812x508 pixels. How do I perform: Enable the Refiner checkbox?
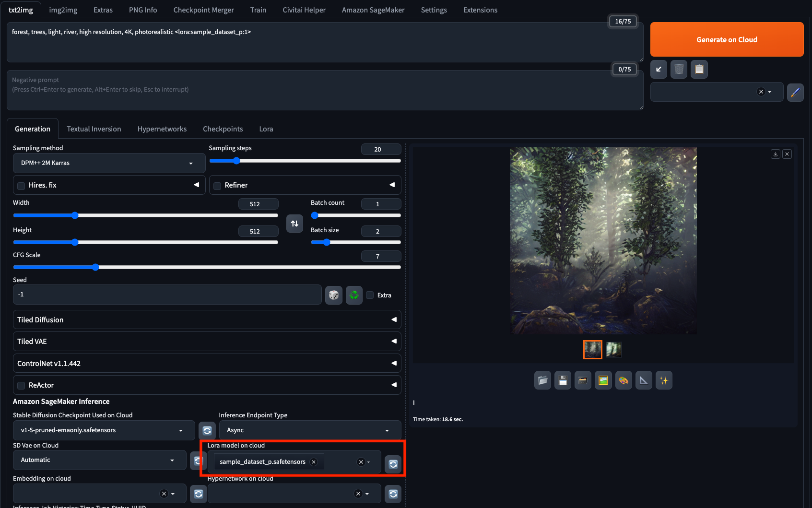coord(217,186)
